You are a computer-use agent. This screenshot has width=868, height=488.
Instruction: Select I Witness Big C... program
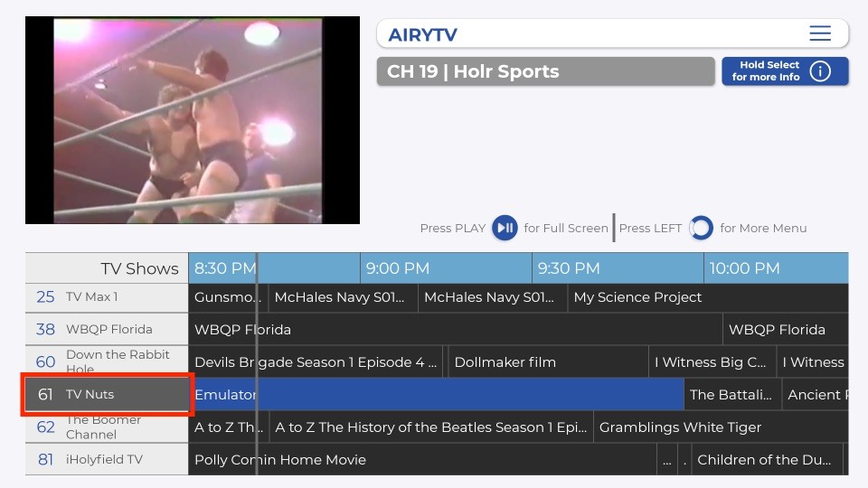pyautogui.click(x=712, y=362)
